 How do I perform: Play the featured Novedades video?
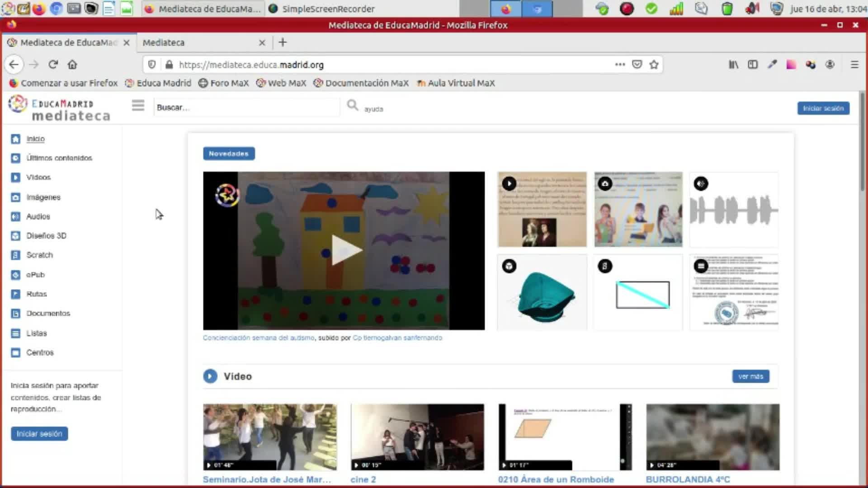pyautogui.click(x=346, y=250)
